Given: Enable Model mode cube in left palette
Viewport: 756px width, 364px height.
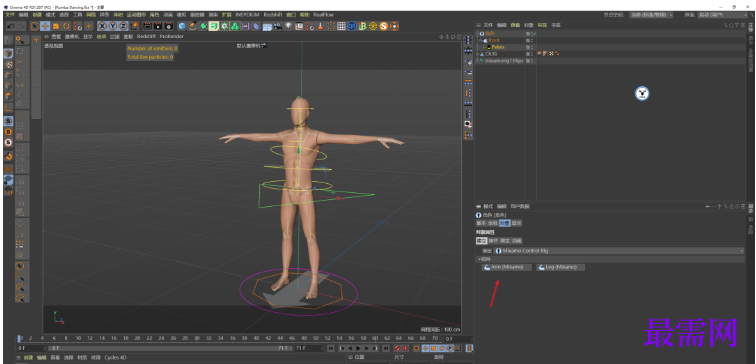Looking at the screenshot, I should (x=9, y=53).
